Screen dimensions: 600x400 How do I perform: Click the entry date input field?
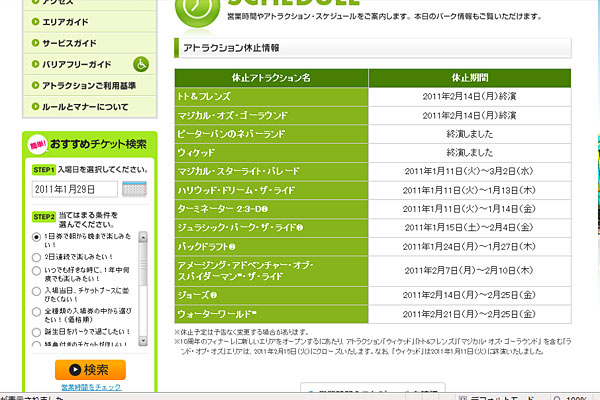click(x=75, y=189)
